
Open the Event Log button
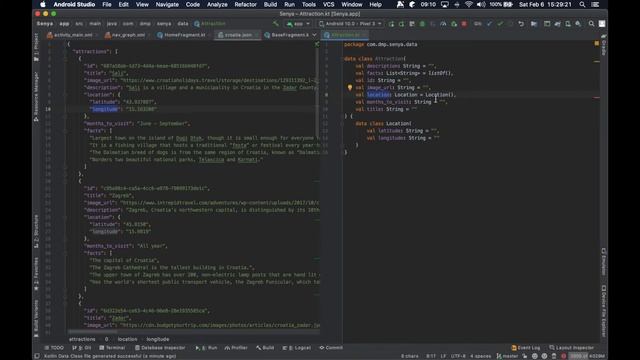[x=526, y=348]
